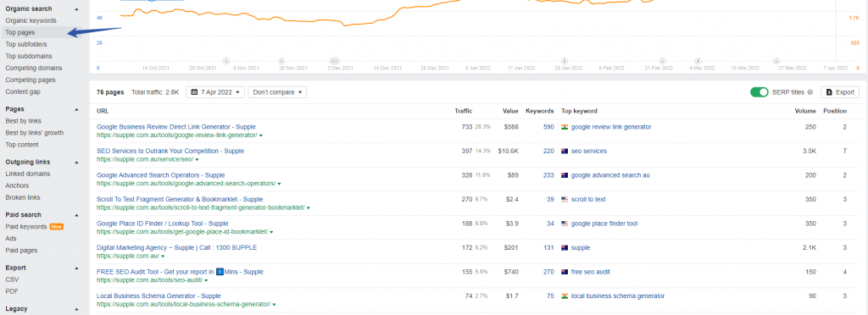Click the US flag beside scroll to text
The image size is (868, 315).
[565, 200]
